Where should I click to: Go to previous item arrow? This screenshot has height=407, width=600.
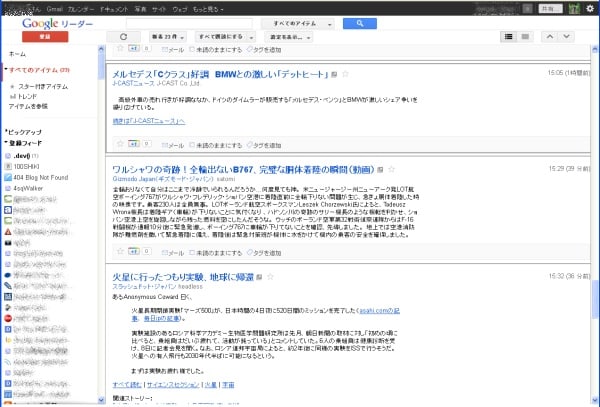[549, 37]
